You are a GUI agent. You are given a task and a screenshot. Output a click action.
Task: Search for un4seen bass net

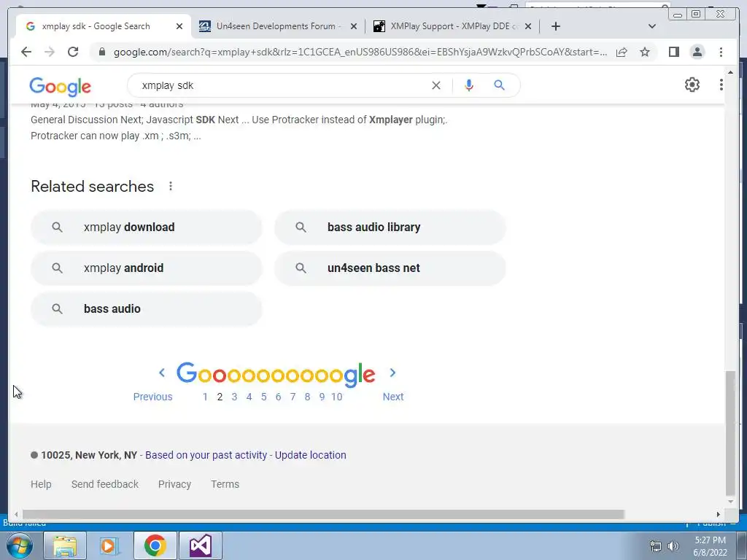coord(390,268)
